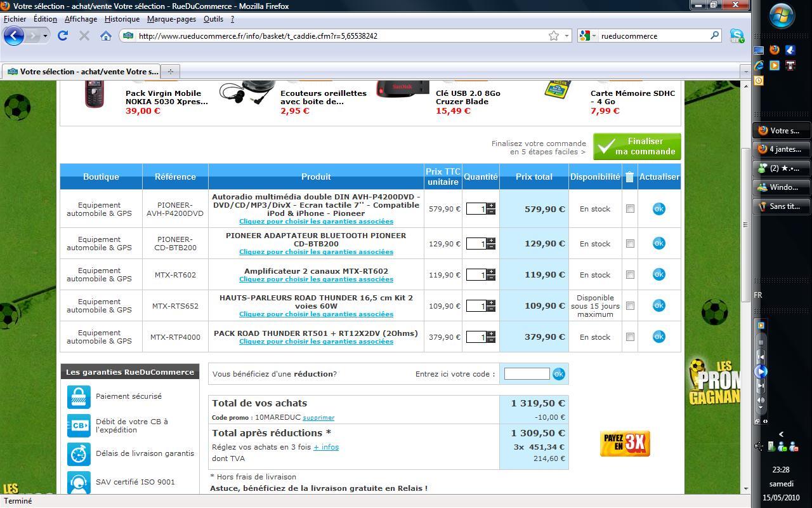Skip to next track in media toolbar
812x508 pixels.
pos(761,386)
